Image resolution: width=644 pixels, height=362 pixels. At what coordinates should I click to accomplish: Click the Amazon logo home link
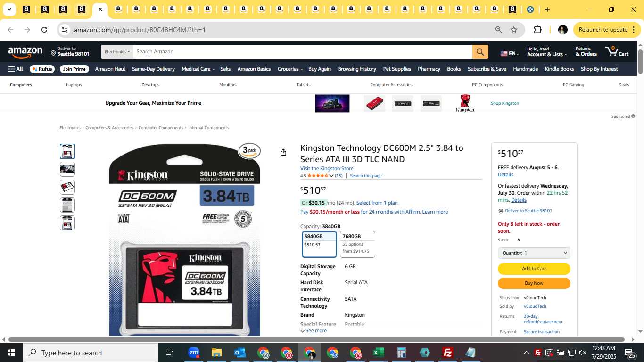click(25, 52)
